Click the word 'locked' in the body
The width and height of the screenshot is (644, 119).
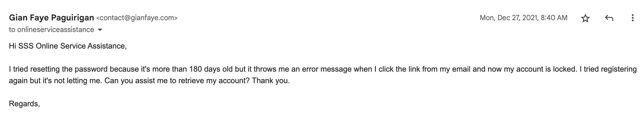click(x=564, y=69)
